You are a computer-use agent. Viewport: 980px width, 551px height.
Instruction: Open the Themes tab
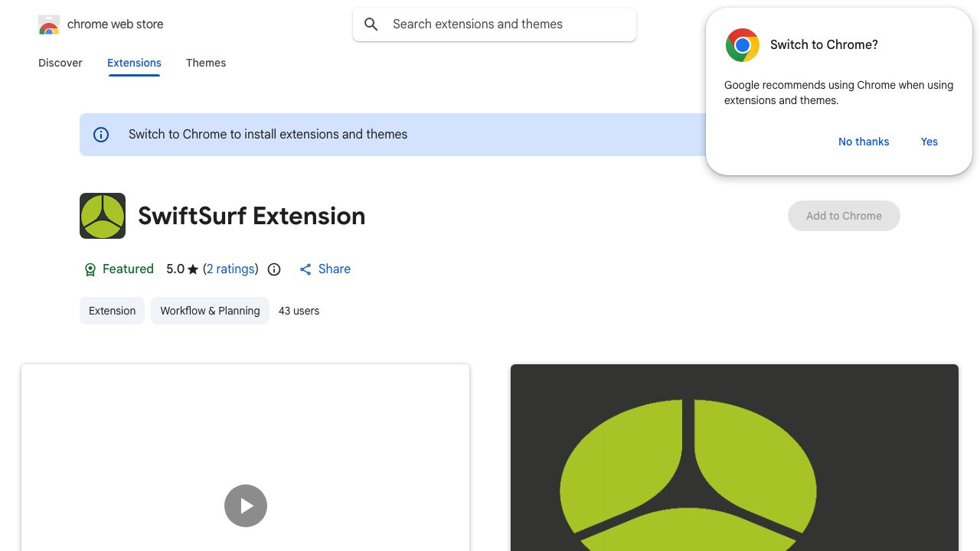[206, 63]
